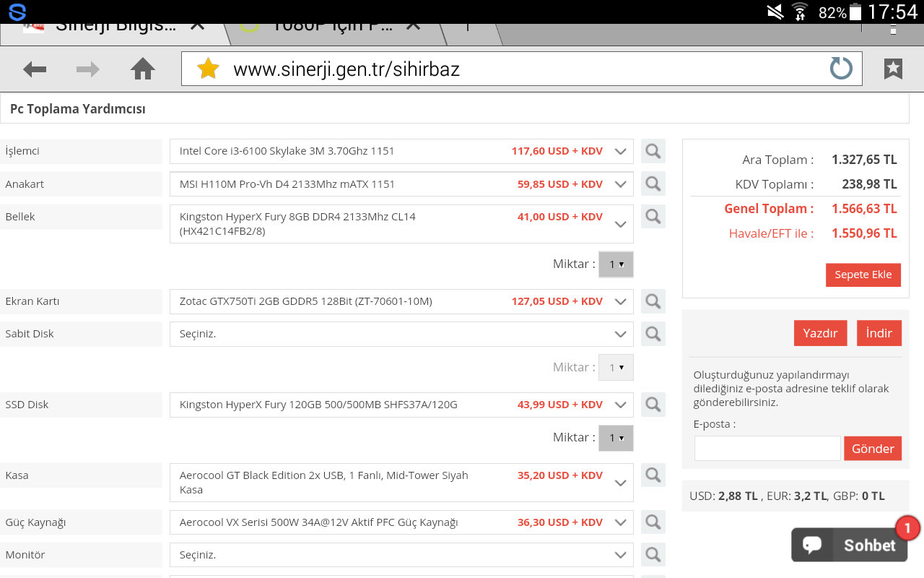924x578 pixels.
Task: Click the Güç Kaynağı row label
Action: (35, 522)
